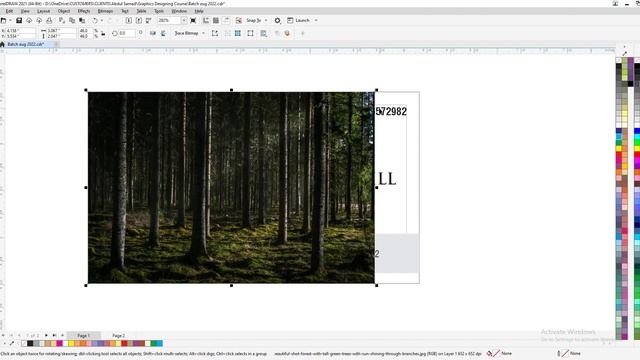Screen dimensions: 640x360
Task: Open the Bitmaps menu
Action: [105, 11]
